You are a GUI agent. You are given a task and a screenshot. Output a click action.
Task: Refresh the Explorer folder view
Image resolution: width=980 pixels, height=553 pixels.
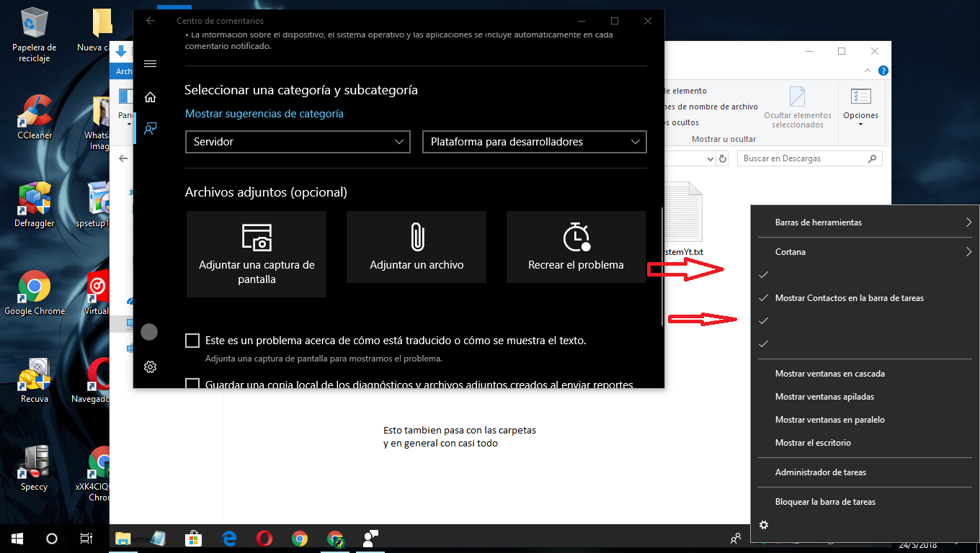coord(723,158)
